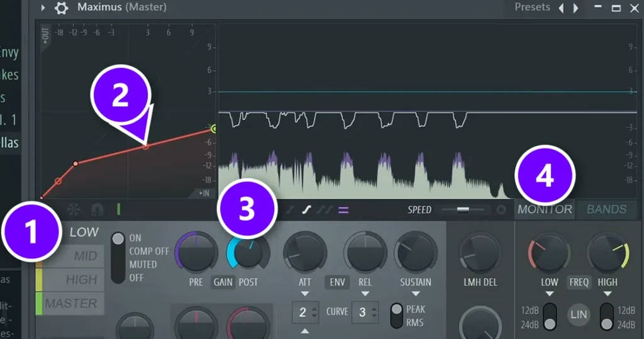The height and width of the screenshot is (339, 644).
Task: Click the purple double-line icon
Action: click(x=343, y=211)
